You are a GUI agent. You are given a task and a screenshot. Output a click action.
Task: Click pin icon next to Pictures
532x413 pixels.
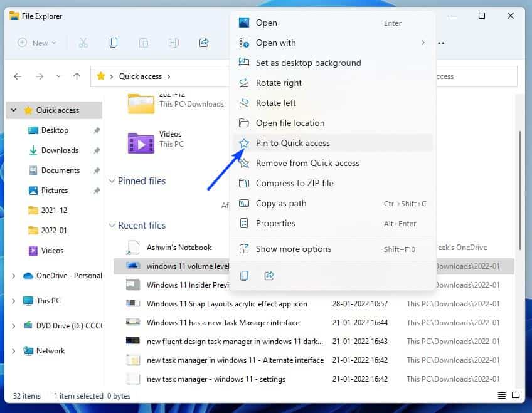pyautogui.click(x=97, y=191)
